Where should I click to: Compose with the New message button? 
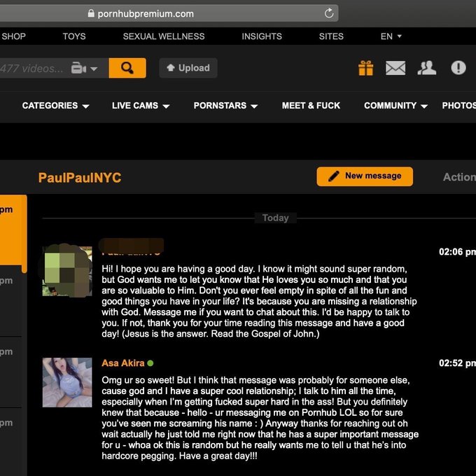pyautogui.click(x=365, y=176)
